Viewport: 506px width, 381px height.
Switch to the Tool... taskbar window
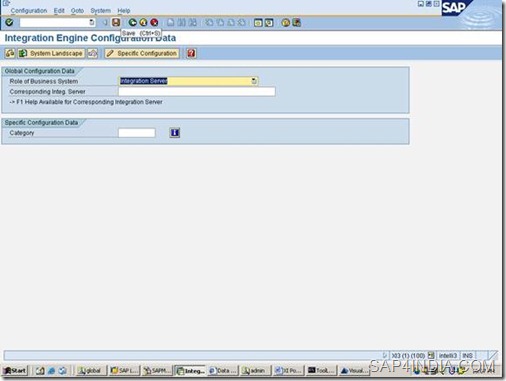tap(321, 370)
